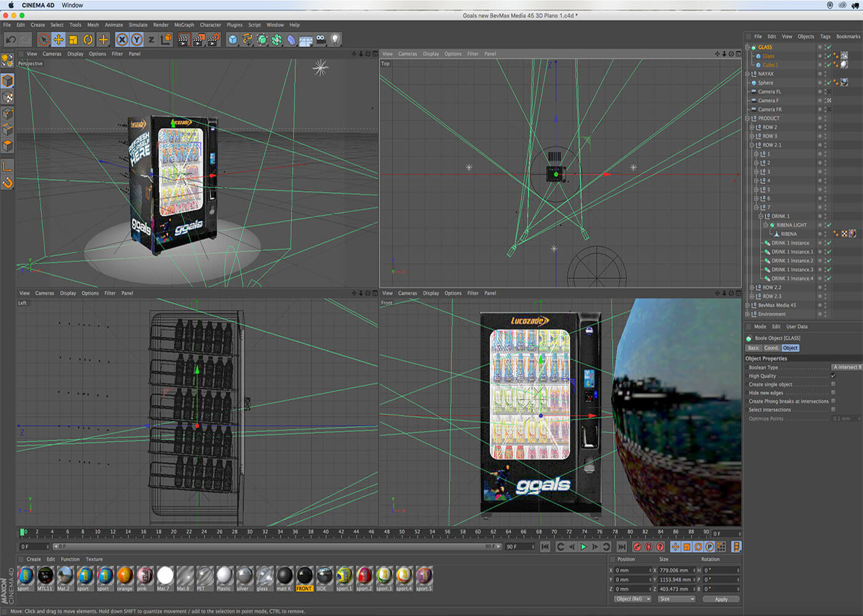Click the Enable Axis icon in left palette
Viewport: 863px width, 616px height.
(x=7, y=166)
